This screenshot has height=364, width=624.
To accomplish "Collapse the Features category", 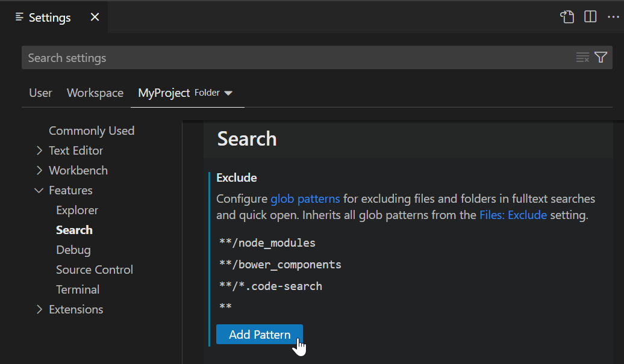I will point(39,190).
